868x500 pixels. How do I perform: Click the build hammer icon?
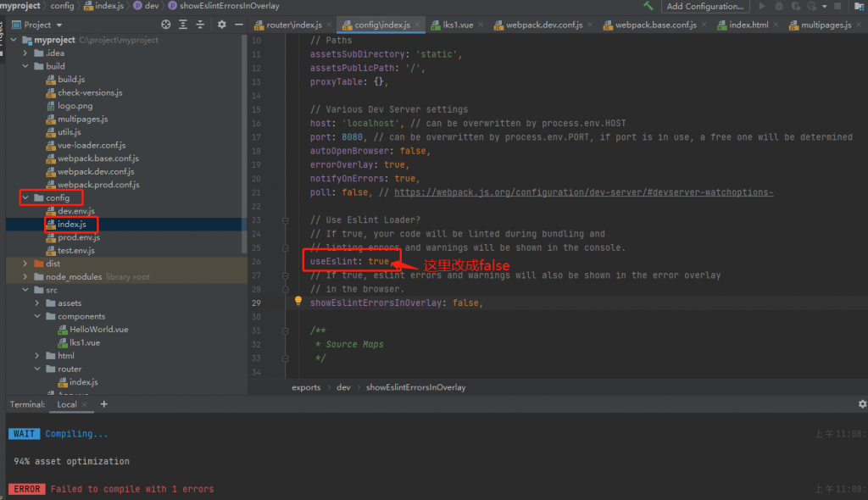(x=648, y=6)
